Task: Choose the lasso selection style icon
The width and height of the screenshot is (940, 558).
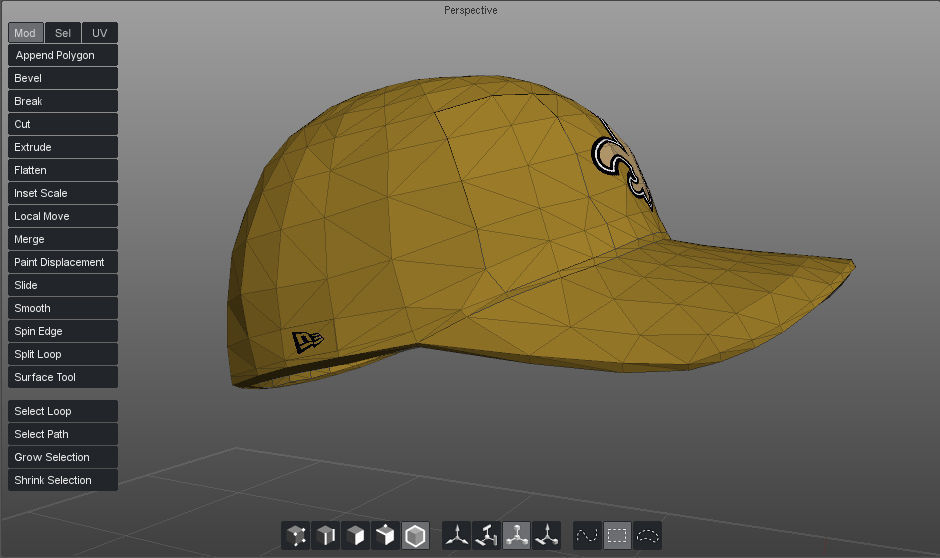Action: click(x=647, y=536)
